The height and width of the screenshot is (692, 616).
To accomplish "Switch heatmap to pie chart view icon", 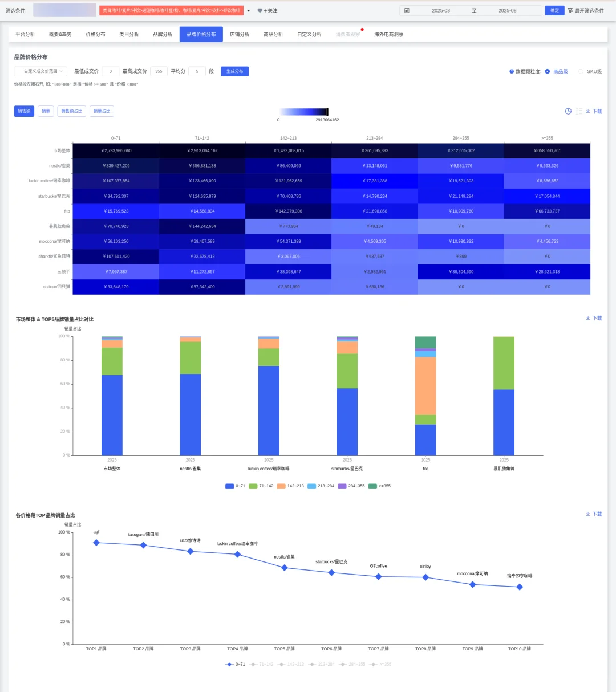I will click(x=568, y=111).
